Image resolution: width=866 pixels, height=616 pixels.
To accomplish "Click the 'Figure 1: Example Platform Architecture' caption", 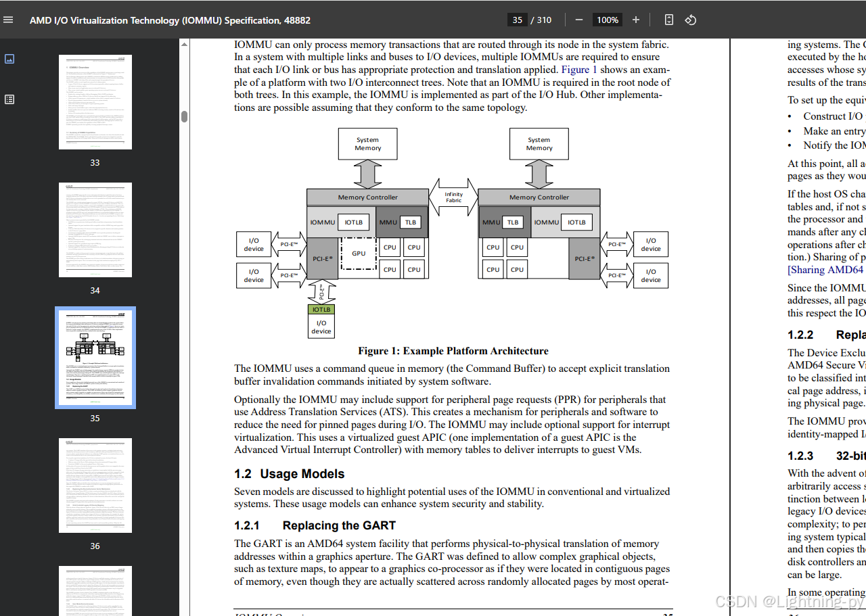I will click(453, 351).
